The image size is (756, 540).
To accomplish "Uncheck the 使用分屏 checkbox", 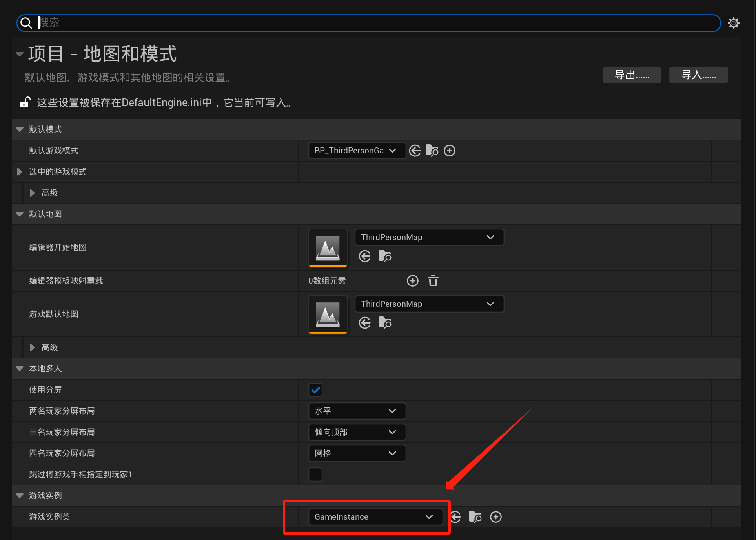I will click(x=315, y=390).
